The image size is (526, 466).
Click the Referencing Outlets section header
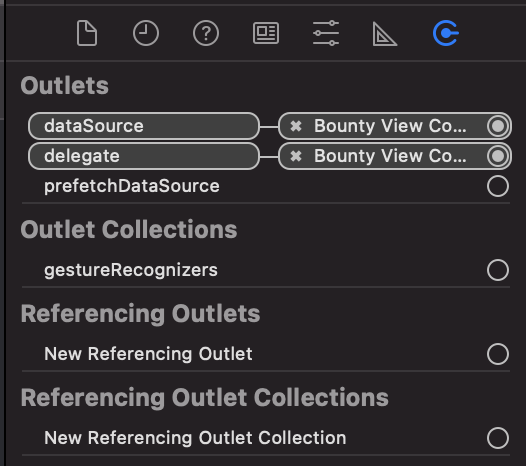[x=141, y=314]
